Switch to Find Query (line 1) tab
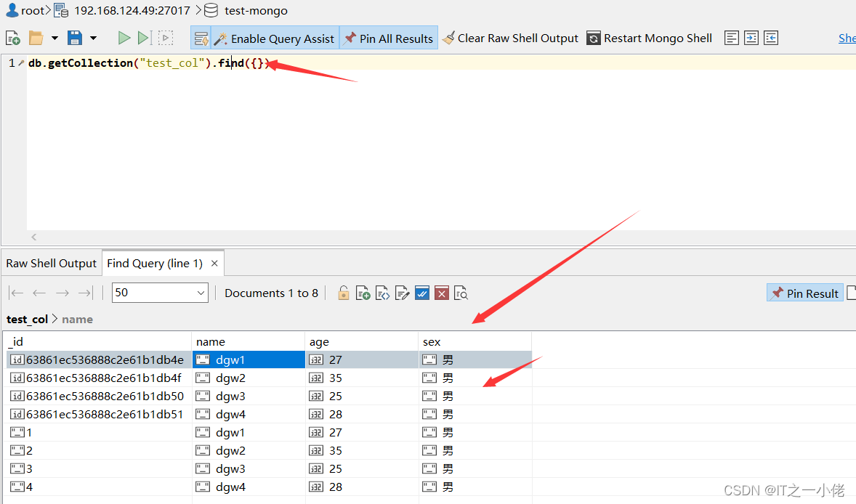This screenshot has height=504, width=856. [155, 264]
